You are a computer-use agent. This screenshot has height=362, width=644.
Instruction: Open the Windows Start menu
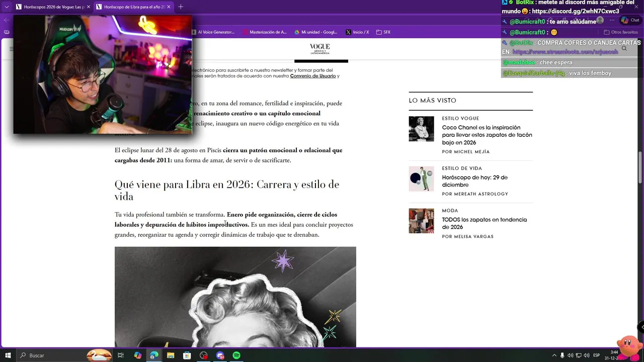(8, 355)
